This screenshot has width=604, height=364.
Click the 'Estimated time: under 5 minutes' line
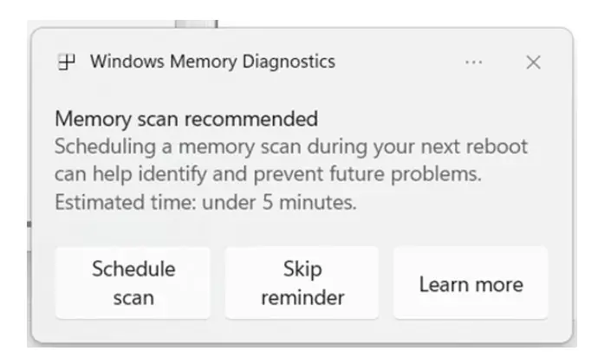[x=205, y=204]
